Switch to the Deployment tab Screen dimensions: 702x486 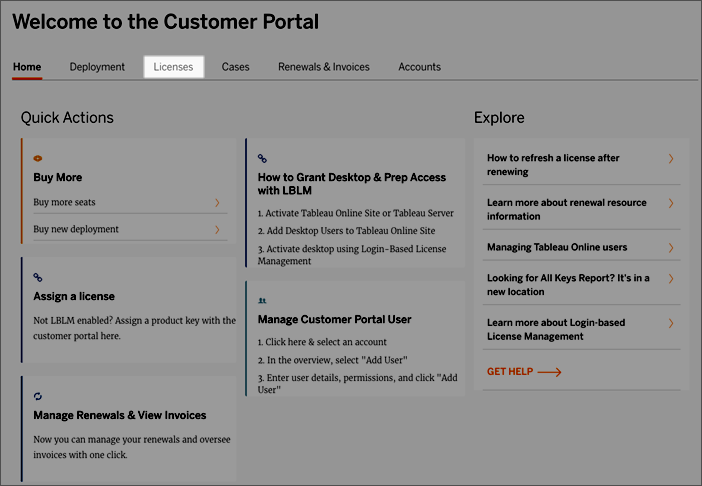[97, 67]
